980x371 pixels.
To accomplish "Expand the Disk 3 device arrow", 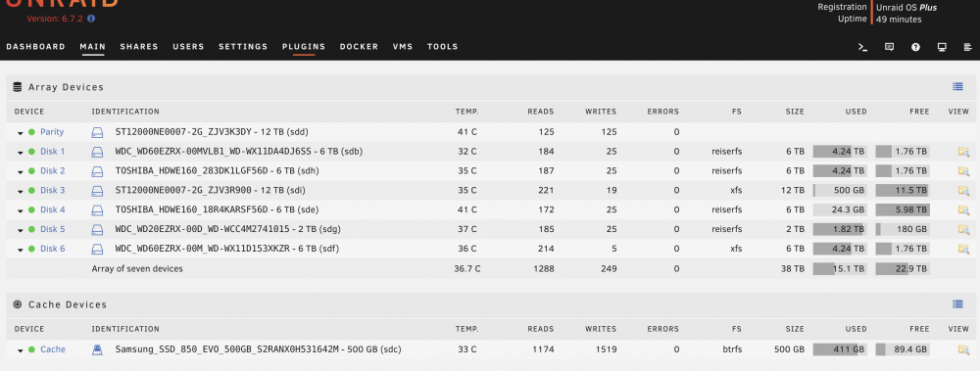I will coord(20,191).
